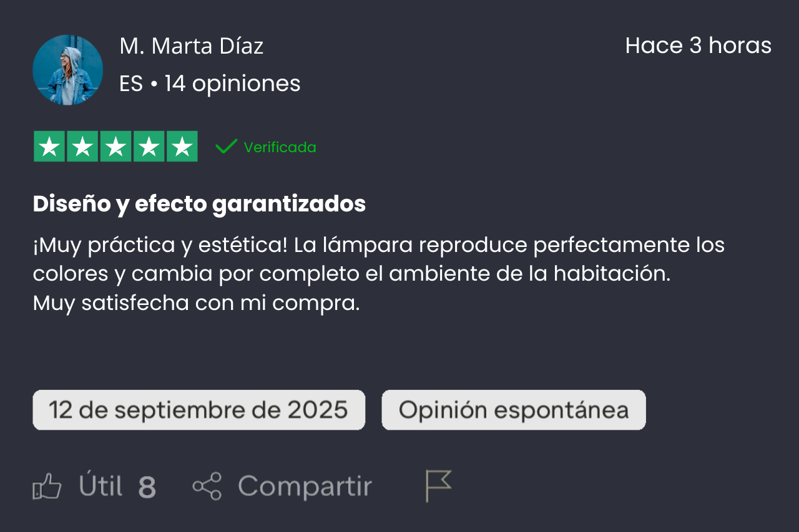The image size is (799, 532).
Task: Select the fourth green rating star
Action: (x=149, y=147)
